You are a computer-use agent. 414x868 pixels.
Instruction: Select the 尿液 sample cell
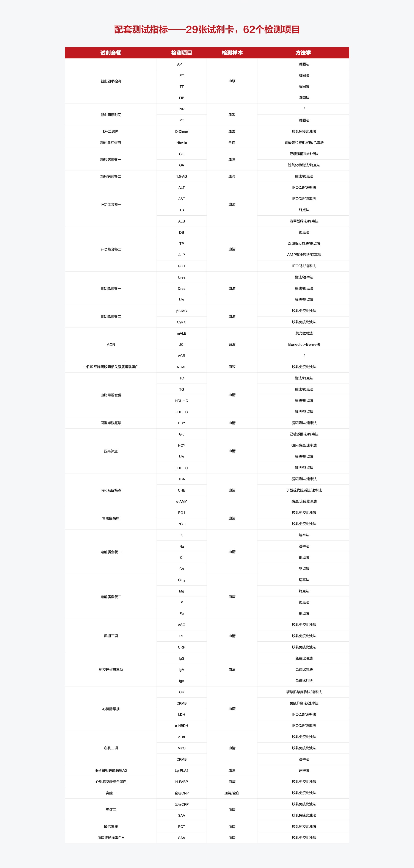232,345
